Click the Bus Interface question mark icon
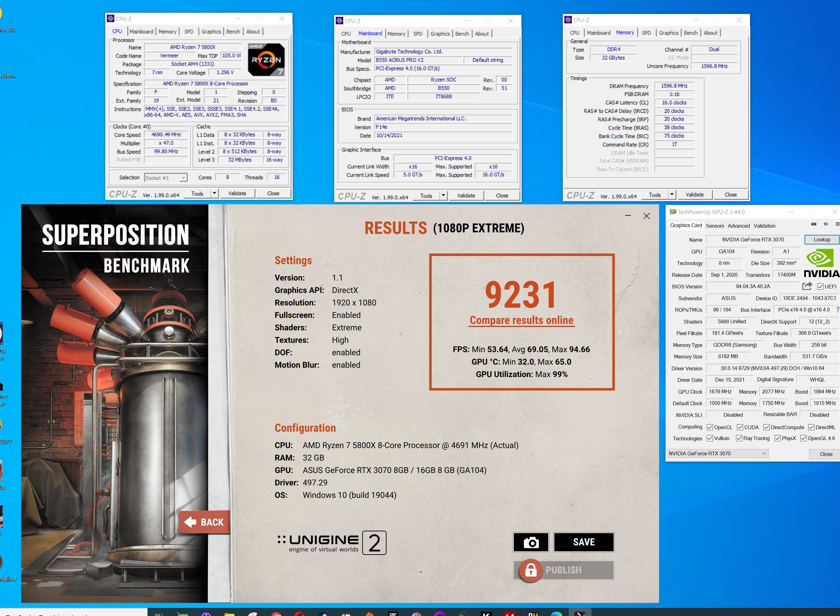This screenshot has height=616, width=840. point(838,310)
